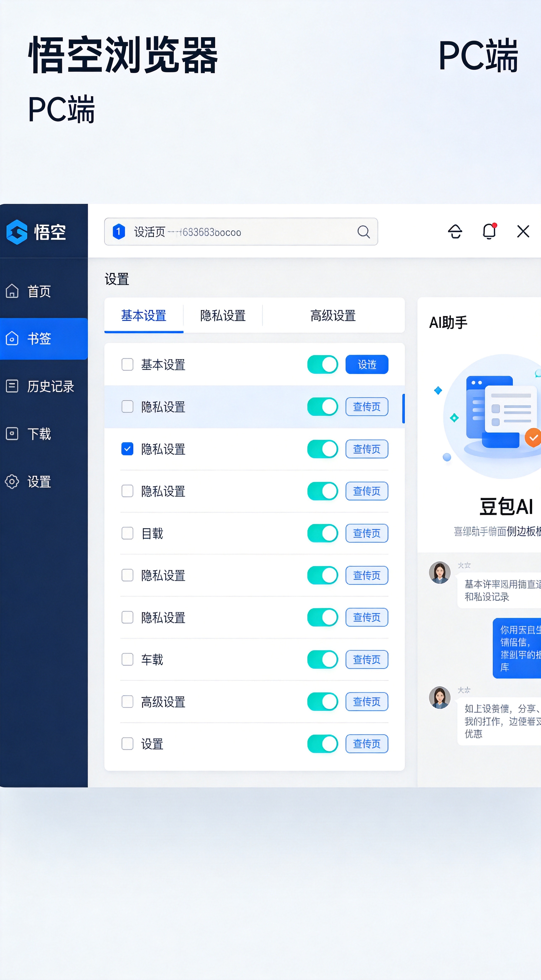
Task: Check the 基本设置 row checkbox
Action: [127, 364]
